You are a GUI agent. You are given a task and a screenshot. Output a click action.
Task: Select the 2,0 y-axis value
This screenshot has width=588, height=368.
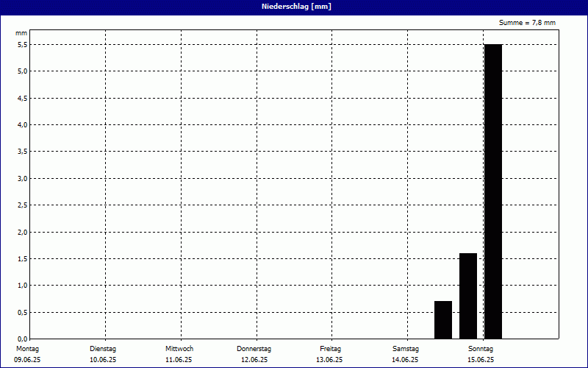tap(23, 232)
